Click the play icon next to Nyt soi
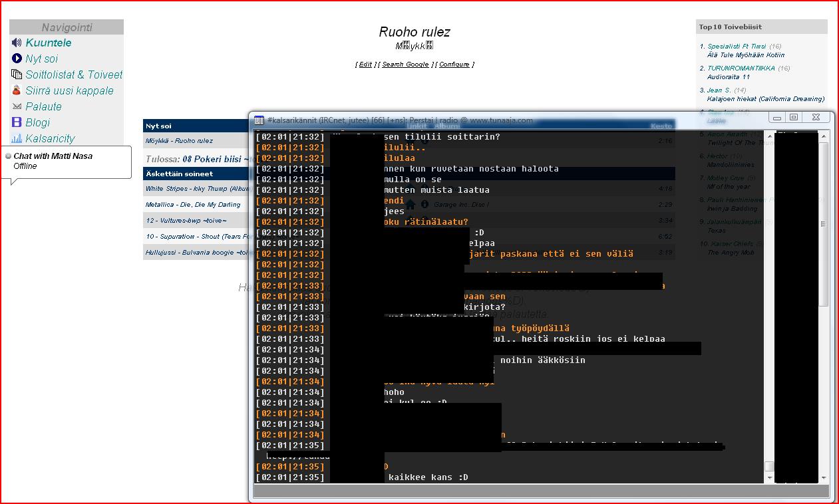The image size is (839, 504). pos(17,59)
